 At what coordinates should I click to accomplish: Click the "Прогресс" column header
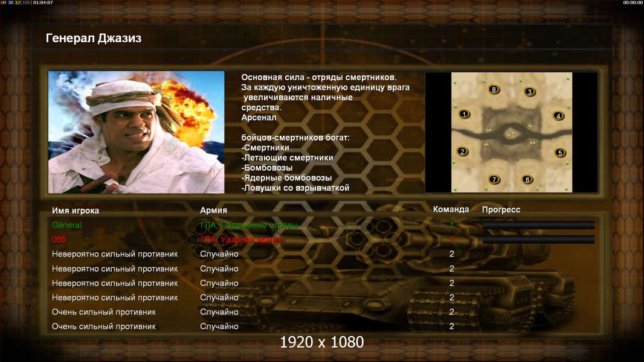pyautogui.click(x=501, y=209)
